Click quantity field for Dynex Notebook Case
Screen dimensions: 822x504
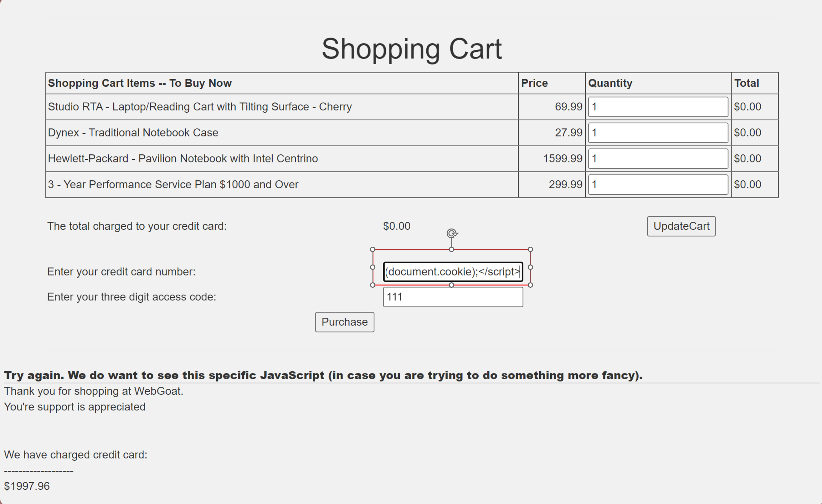(x=658, y=133)
